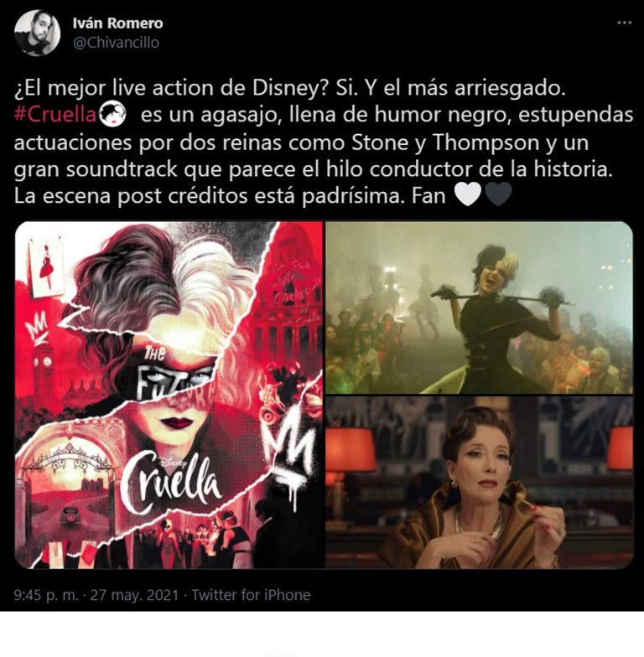Click the black heart emoji
Viewport: 644px width, 657px height.
(x=498, y=194)
